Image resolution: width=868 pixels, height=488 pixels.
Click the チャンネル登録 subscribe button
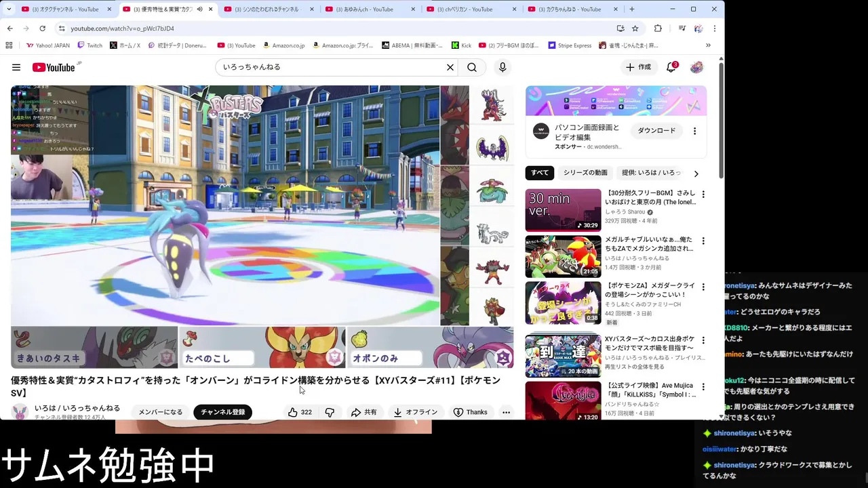pos(223,412)
